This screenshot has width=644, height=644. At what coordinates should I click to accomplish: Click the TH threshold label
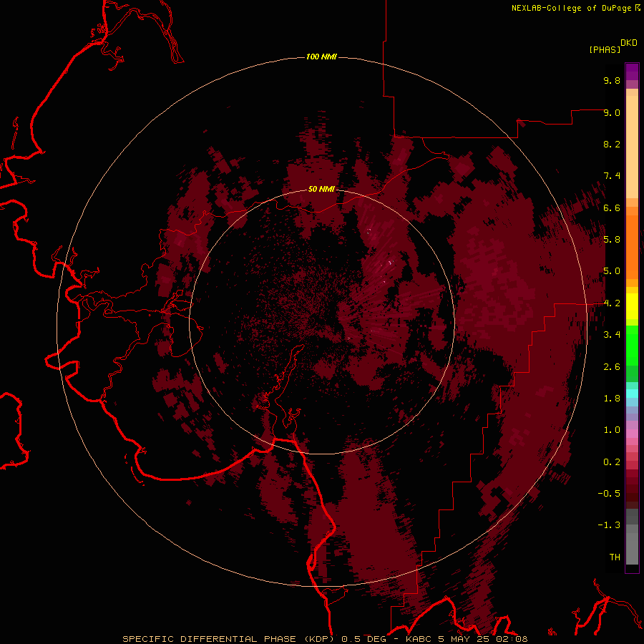[x=615, y=557]
